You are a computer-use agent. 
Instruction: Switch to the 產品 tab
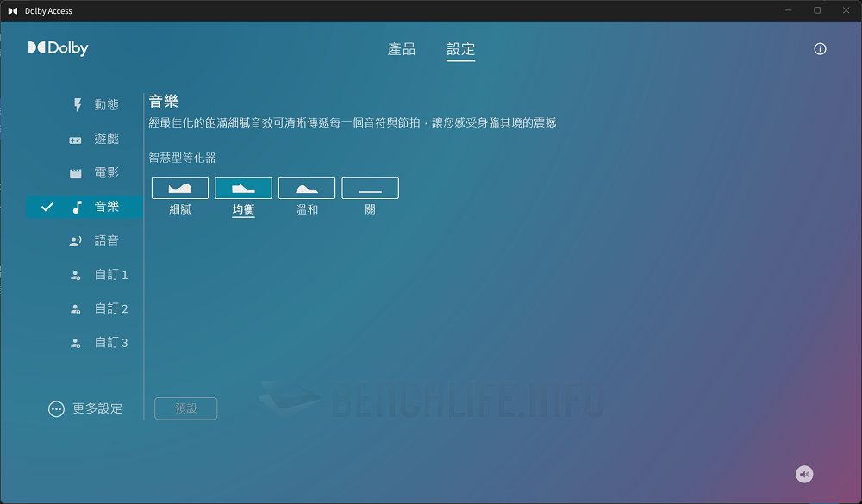click(x=402, y=49)
